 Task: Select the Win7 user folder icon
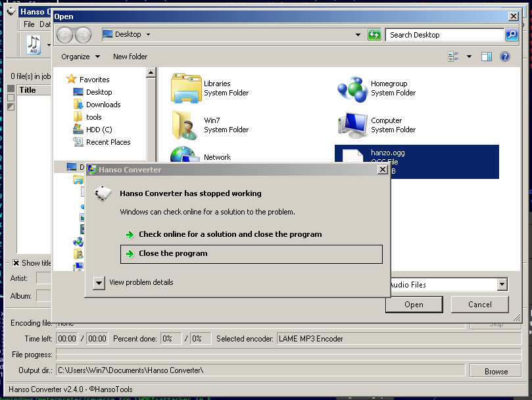(185, 125)
